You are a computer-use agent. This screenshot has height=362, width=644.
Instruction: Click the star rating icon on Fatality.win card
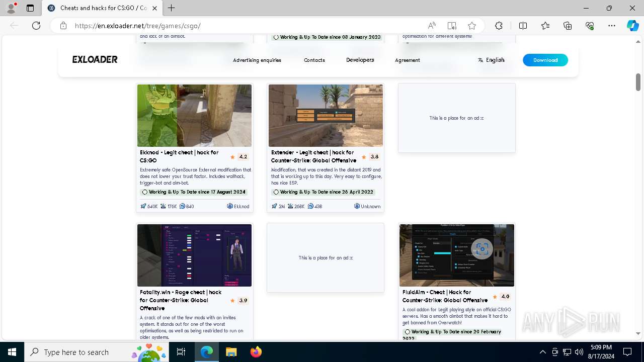(232, 301)
